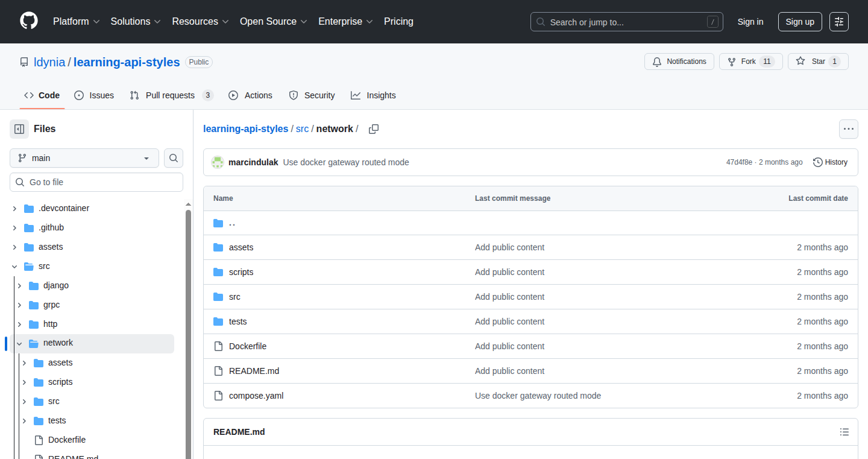The height and width of the screenshot is (459, 868).
Task: Open the main branch selector dropdown
Action: 84,158
